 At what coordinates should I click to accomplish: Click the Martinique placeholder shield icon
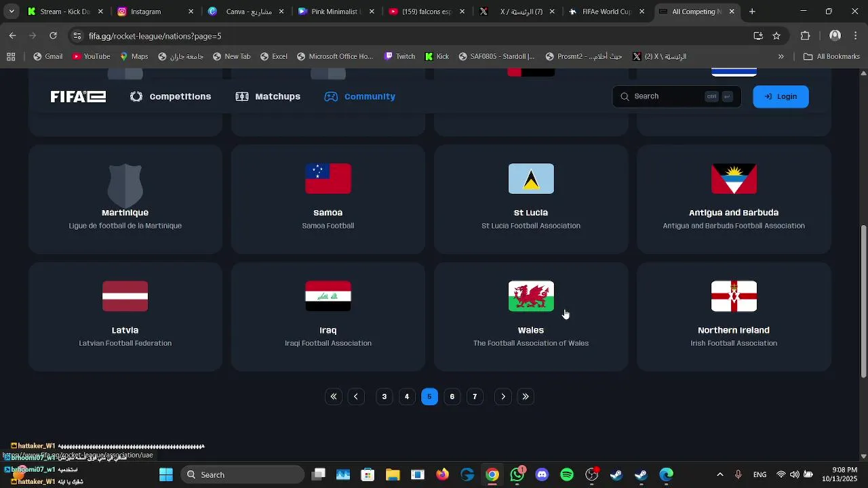coord(125,184)
